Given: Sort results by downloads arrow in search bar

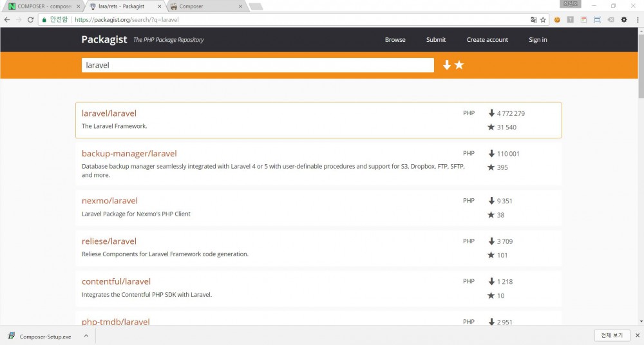Looking at the screenshot, I should 447,65.
